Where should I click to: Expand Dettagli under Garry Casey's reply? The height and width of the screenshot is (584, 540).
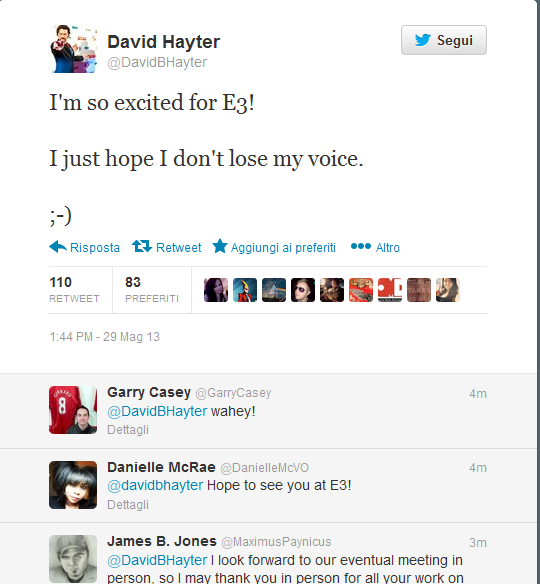[x=128, y=430]
